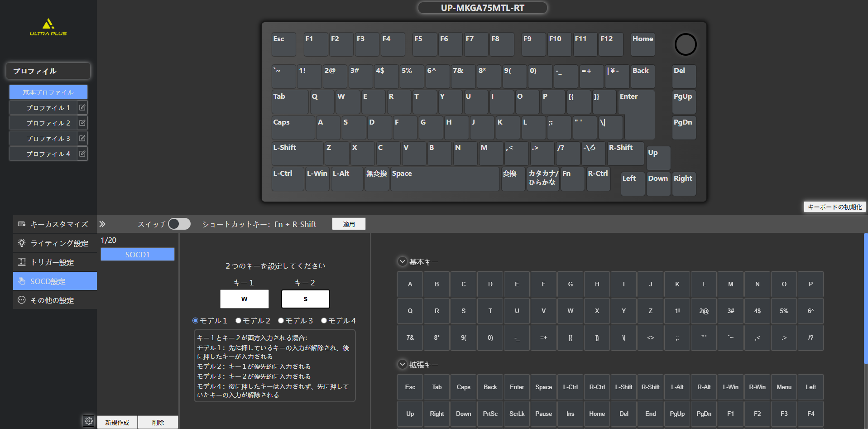Pick the R-Shift key in 拡張キー grid
The height and width of the screenshot is (429, 868).
[651, 387]
